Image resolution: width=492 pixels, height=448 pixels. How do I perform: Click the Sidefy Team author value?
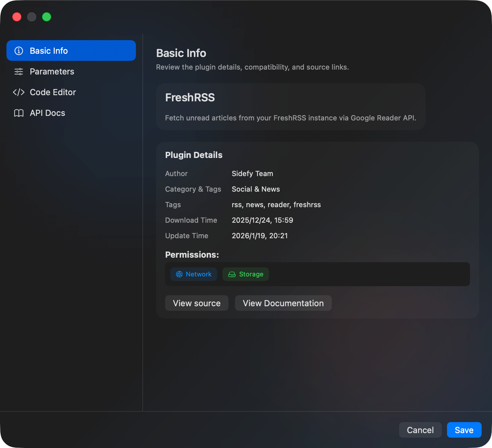pyautogui.click(x=252, y=174)
